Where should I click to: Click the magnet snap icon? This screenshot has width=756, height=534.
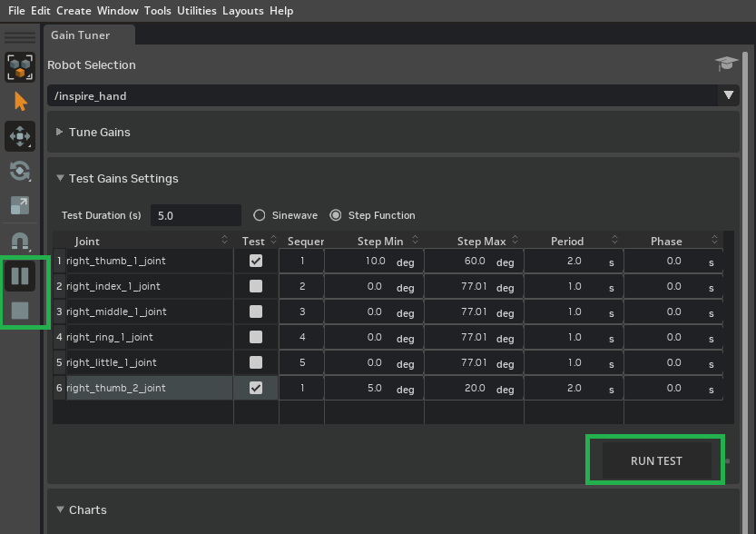[x=20, y=241]
